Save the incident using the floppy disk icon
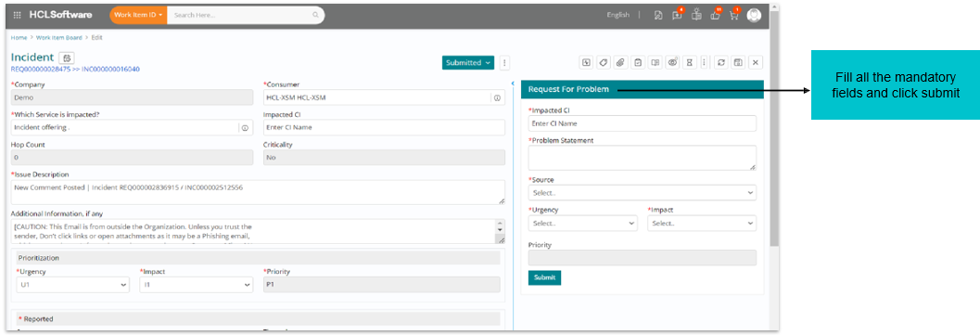Screen dimensions: 980x335 click(x=738, y=62)
